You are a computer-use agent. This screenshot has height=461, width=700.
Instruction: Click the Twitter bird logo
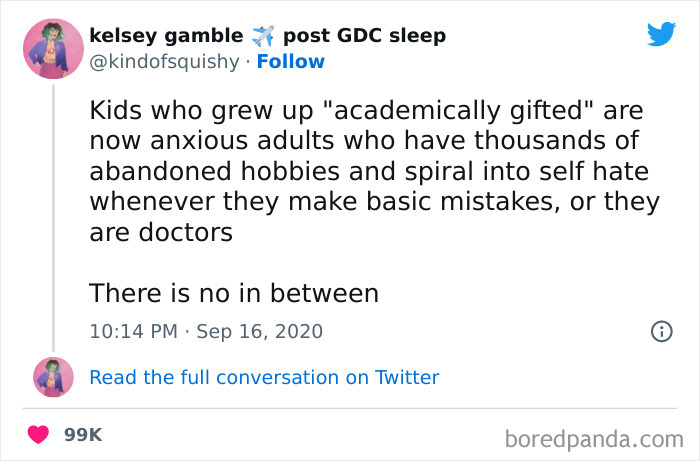(x=661, y=35)
